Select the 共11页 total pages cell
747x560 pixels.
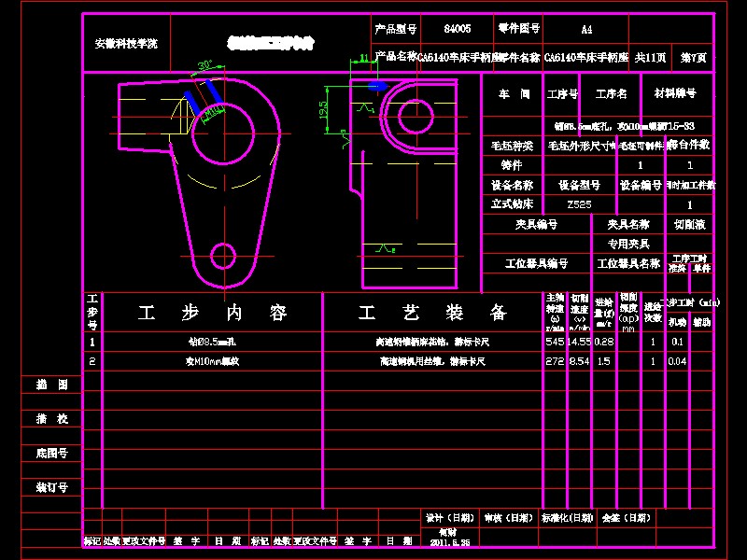pos(650,58)
